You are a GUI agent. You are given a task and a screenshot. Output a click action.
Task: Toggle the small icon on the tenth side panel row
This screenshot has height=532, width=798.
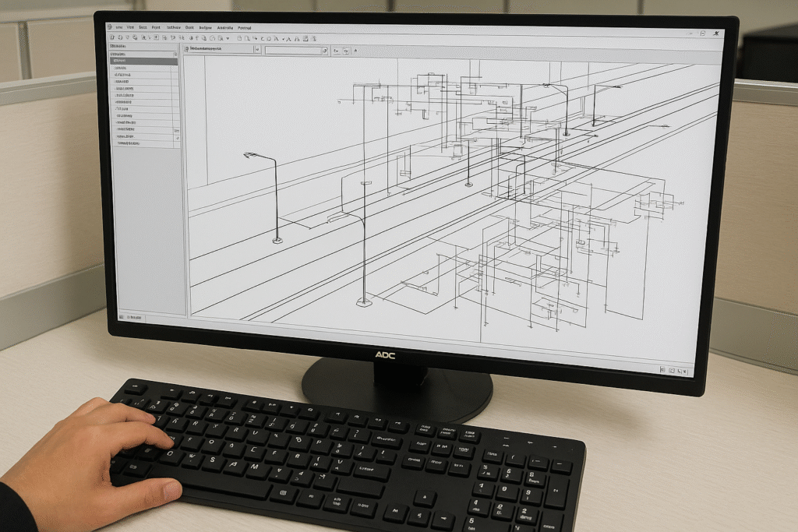(x=177, y=130)
